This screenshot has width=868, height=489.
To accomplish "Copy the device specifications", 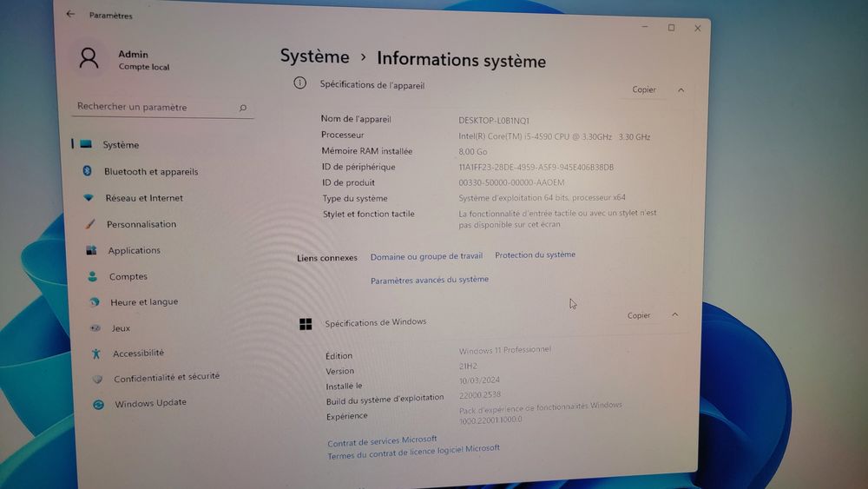I will [x=644, y=89].
